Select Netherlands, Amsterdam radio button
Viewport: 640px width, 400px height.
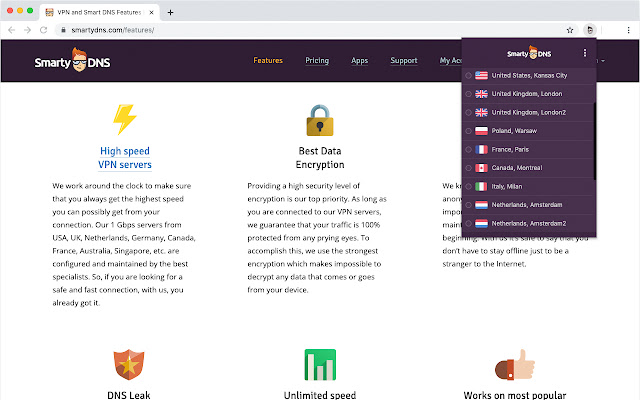469,205
